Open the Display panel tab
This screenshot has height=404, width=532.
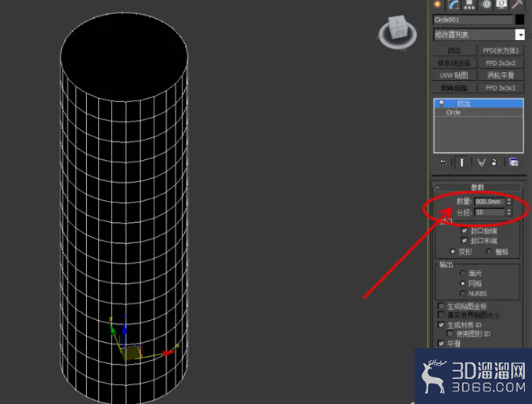pos(501,4)
